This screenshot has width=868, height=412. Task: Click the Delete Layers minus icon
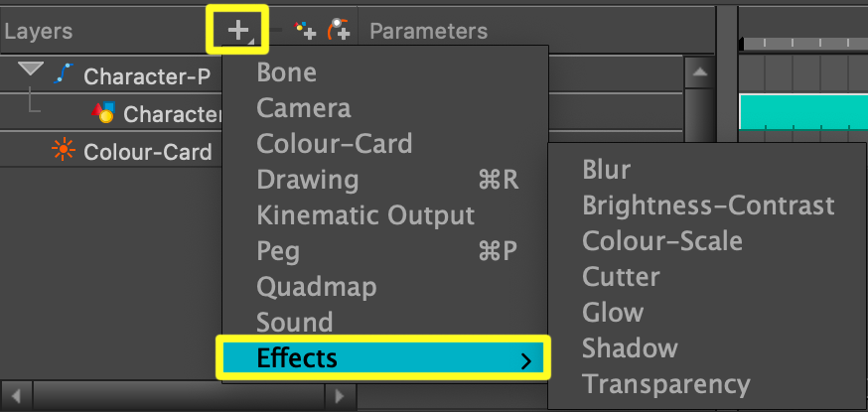click(x=278, y=31)
